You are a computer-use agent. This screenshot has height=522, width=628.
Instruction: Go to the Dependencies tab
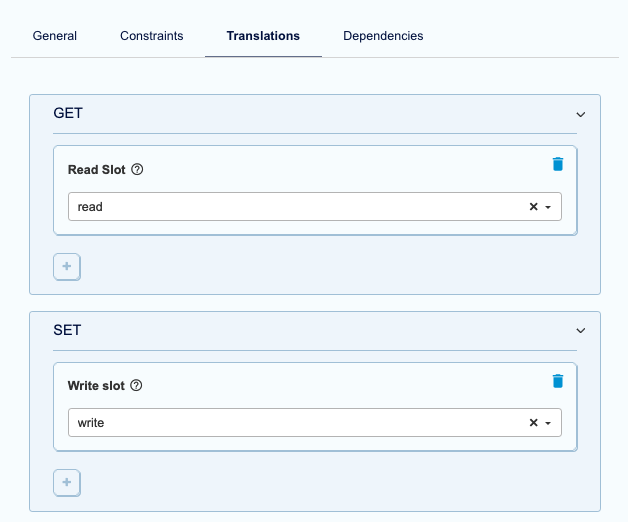[x=383, y=36]
